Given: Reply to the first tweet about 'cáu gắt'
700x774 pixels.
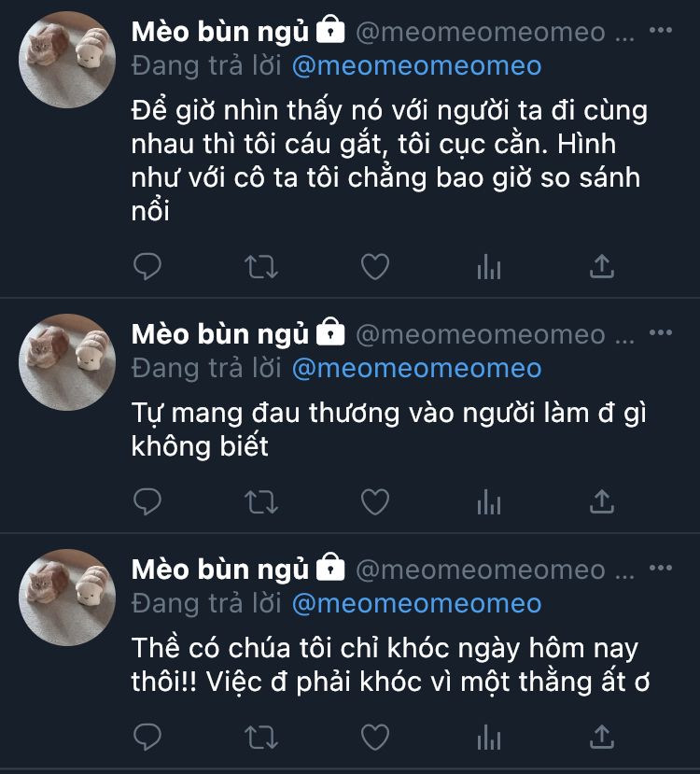Looking at the screenshot, I should point(147,266).
